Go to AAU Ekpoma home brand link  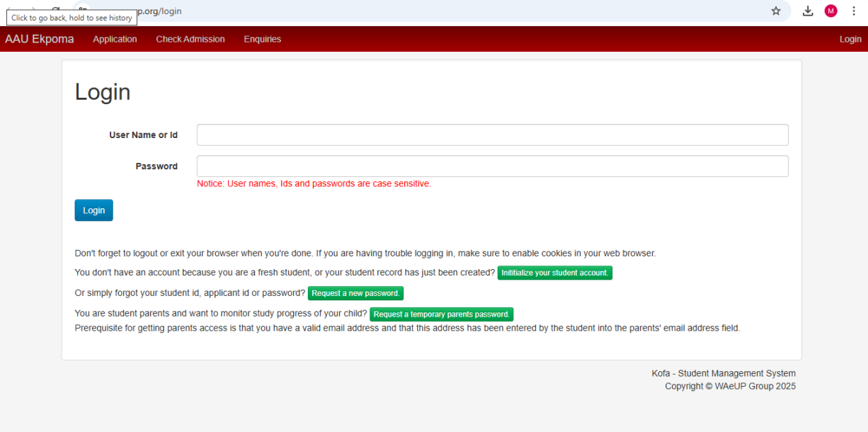pyautogui.click(x=40, y=39)
